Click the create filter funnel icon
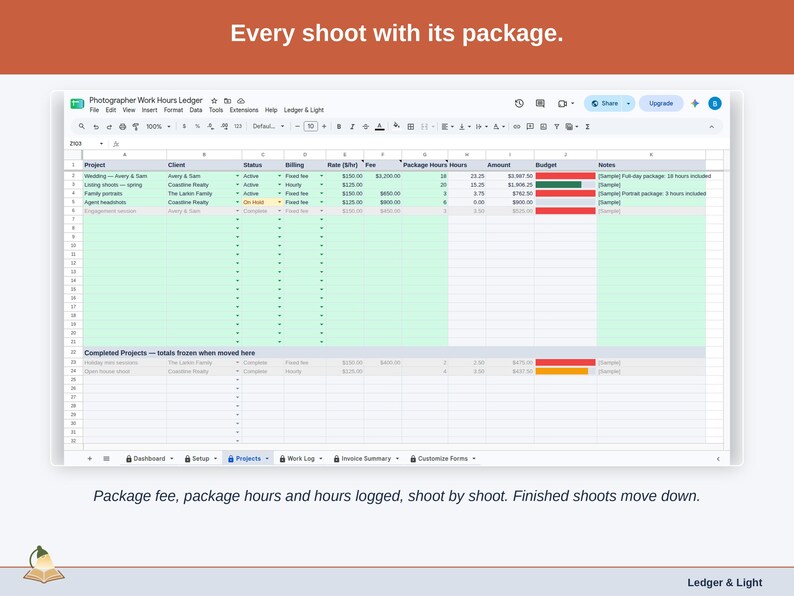Screen dimensions: 794x596 (x=557, y=127)
